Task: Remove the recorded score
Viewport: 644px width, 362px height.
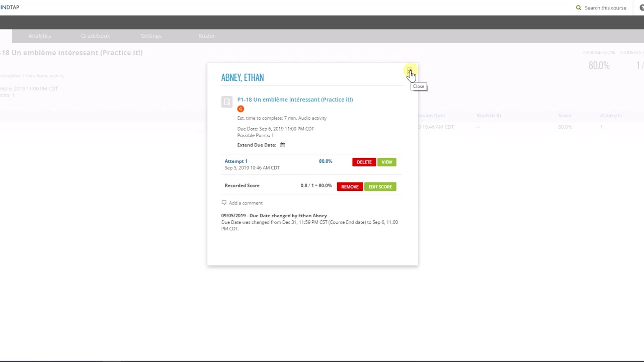Action: point(350,187)
